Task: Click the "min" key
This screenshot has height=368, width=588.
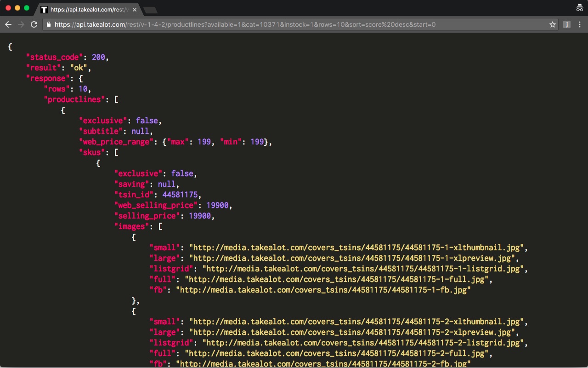Action: (231, 142)
